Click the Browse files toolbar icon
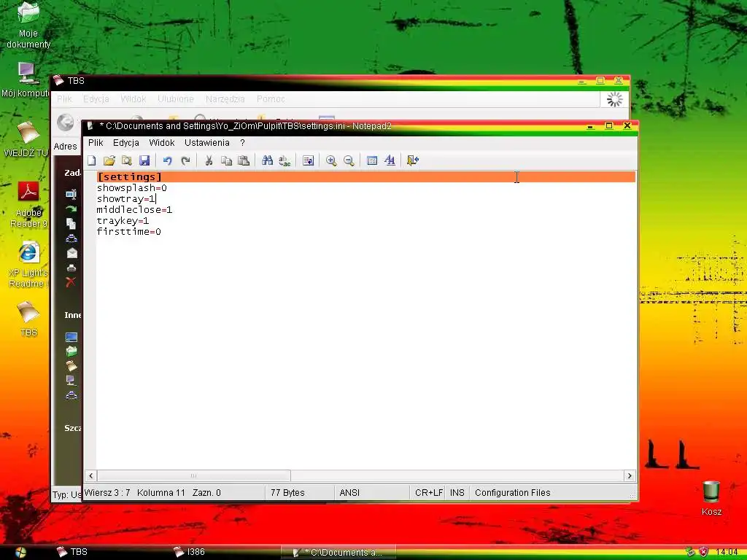 126,160
